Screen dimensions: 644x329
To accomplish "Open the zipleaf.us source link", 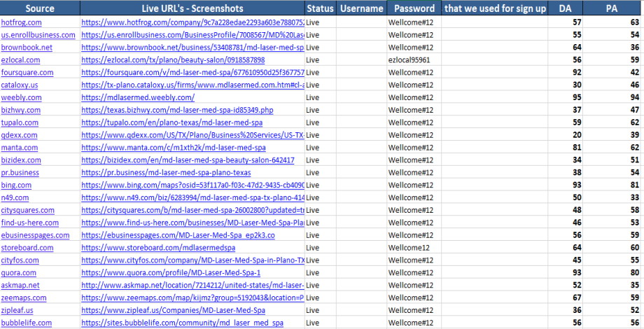I will 17,310.
